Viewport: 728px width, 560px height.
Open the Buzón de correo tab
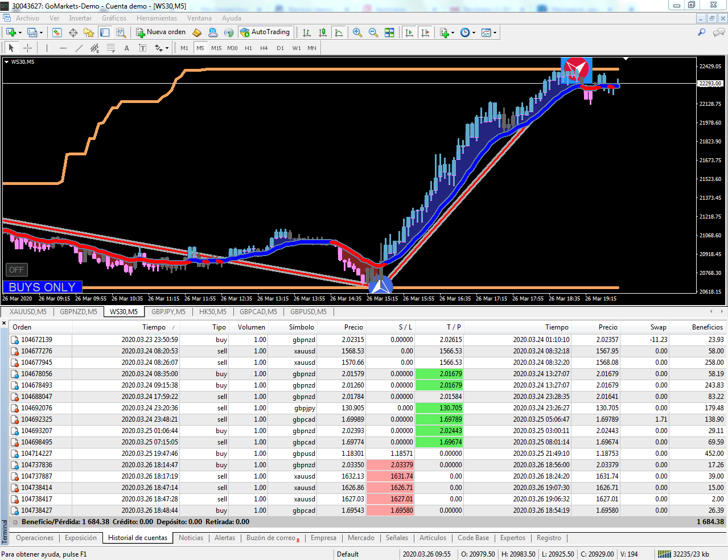pos(272,538)
